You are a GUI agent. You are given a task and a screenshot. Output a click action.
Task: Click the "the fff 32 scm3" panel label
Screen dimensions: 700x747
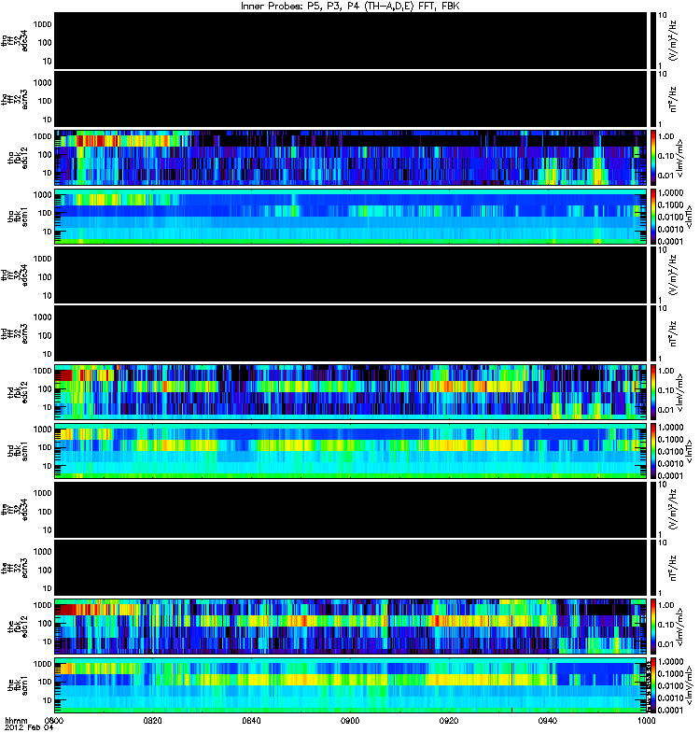[14, 568]
